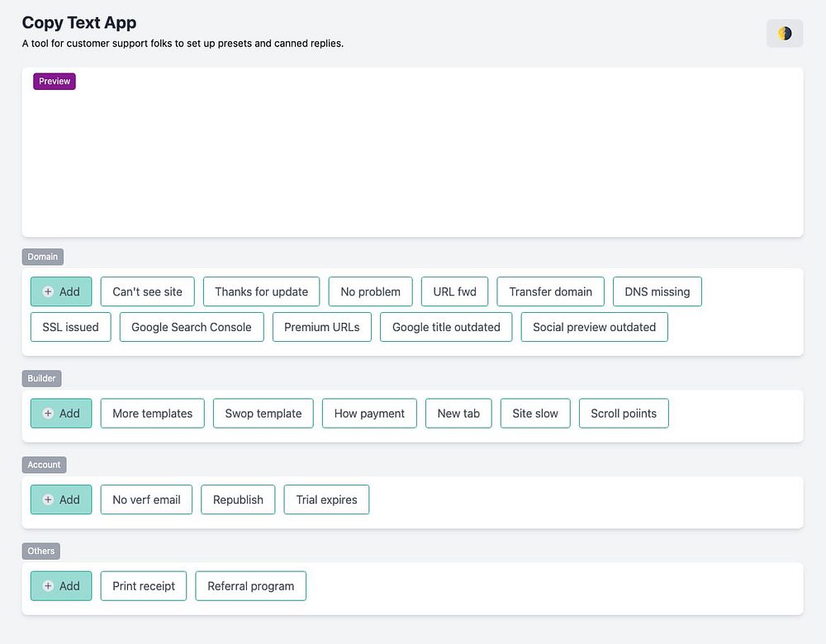826x644 pixels.
Task: Open the "Google Search Console" preset
Action: coord(192,327)
